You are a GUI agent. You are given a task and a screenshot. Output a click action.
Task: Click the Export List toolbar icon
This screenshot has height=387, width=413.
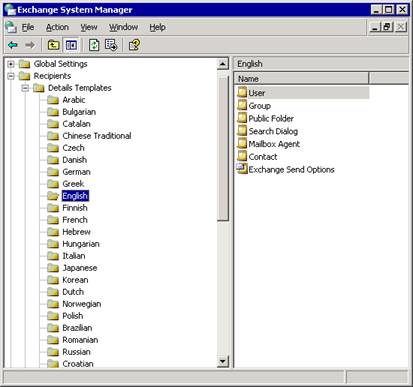click(x=111, y=45)
